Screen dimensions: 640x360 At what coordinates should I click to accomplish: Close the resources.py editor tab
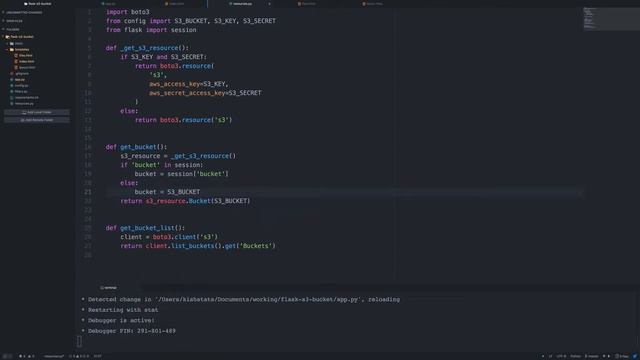tap(269, 4)
